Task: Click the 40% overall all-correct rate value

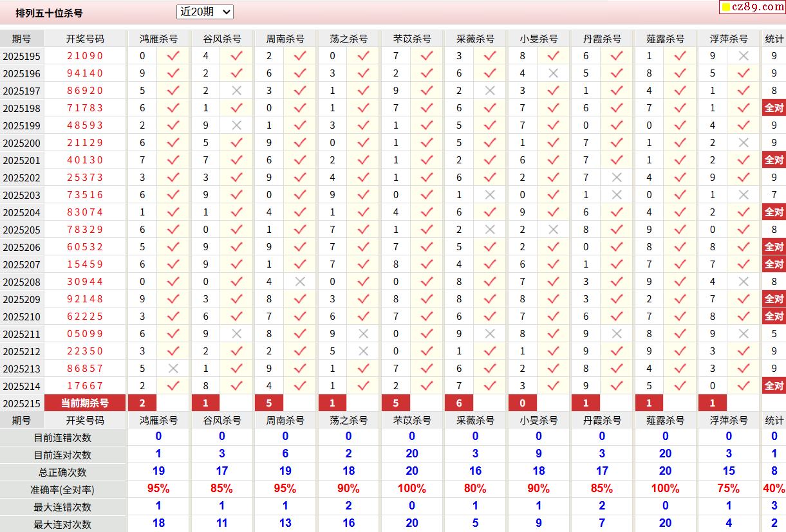Action: (x=774, y=489)
